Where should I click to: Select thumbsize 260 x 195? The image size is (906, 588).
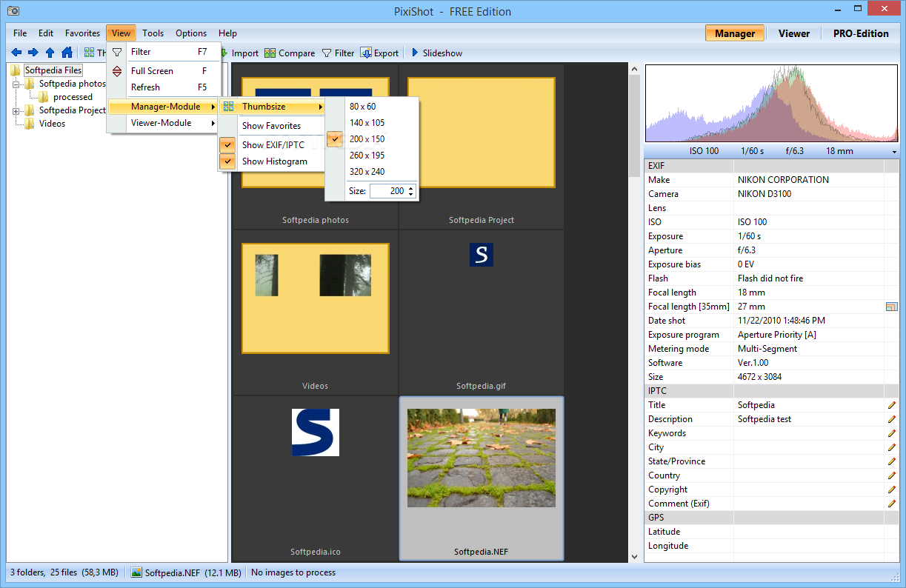[372, 156]
